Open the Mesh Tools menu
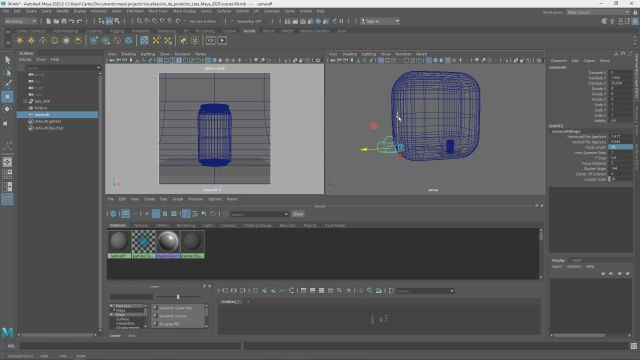This screenshot has height=360, width=640. point(158,11)
